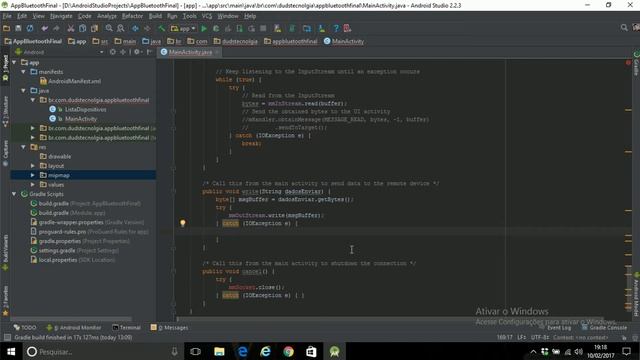Collapse the manifests folder node
640x360 pixels.
click(24, 72)
